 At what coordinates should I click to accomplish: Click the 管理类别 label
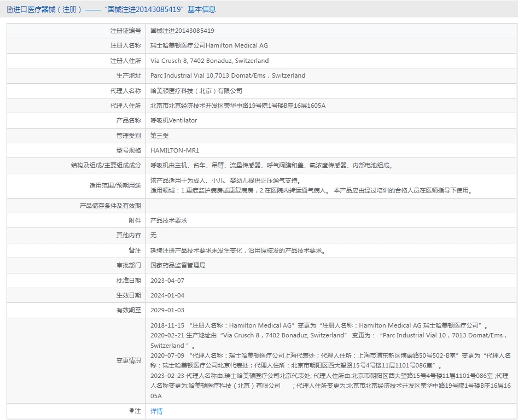(129, 136)
